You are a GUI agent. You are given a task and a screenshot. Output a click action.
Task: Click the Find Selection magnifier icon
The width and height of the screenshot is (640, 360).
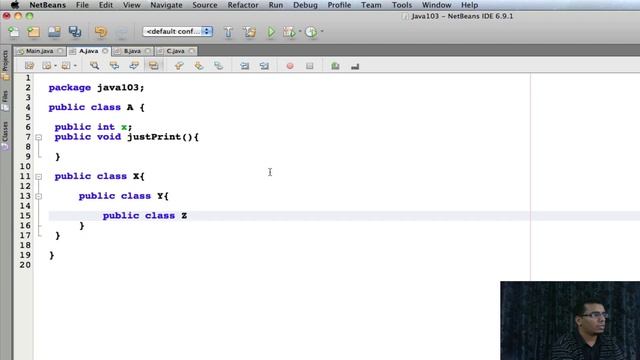tap(94, 66)
